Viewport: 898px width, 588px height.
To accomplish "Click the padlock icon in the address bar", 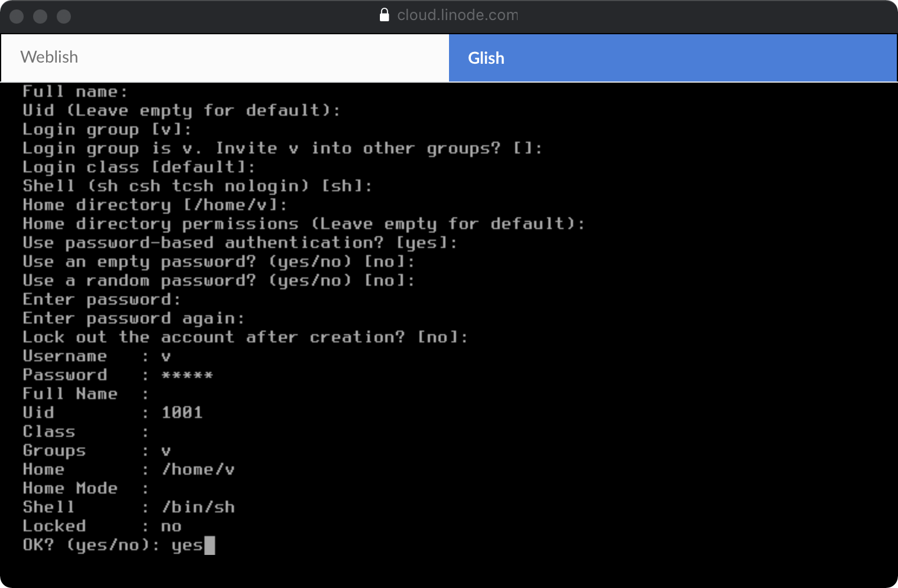I will (384, 15).
